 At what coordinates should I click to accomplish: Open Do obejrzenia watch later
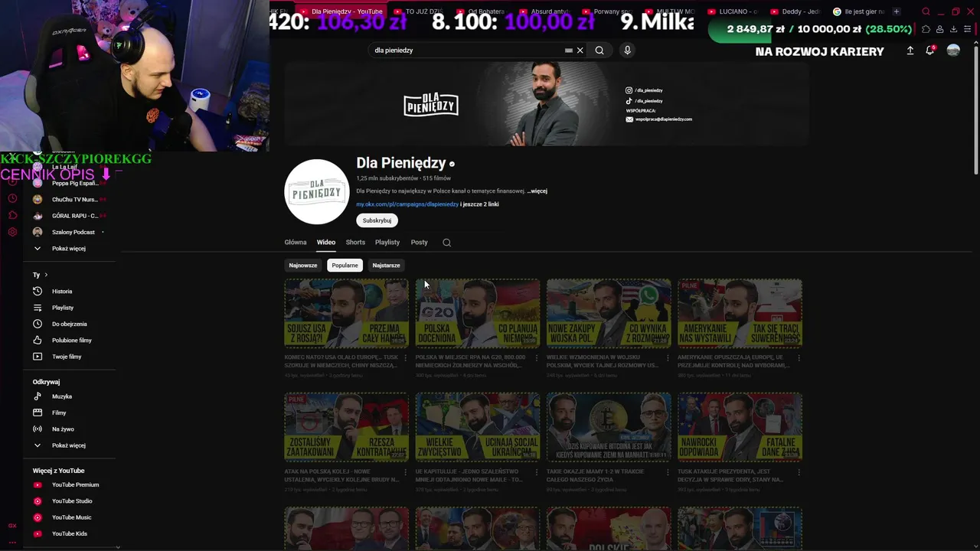(x=69, y=324)
